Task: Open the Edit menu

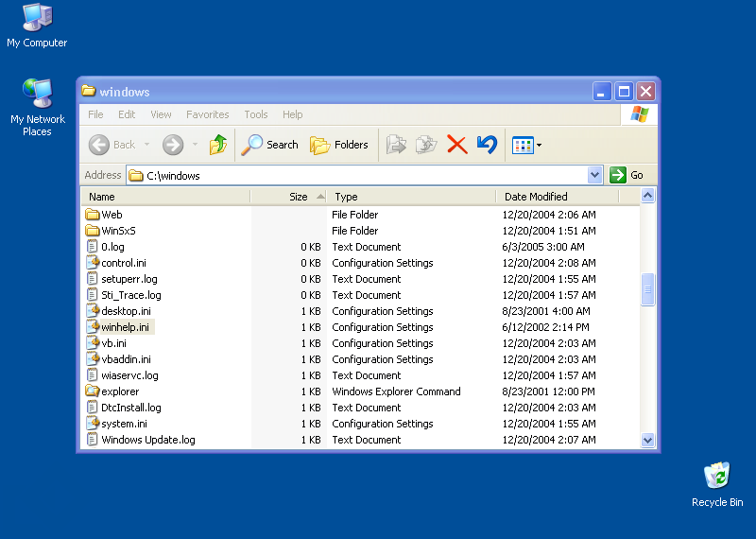Action: 127,114
